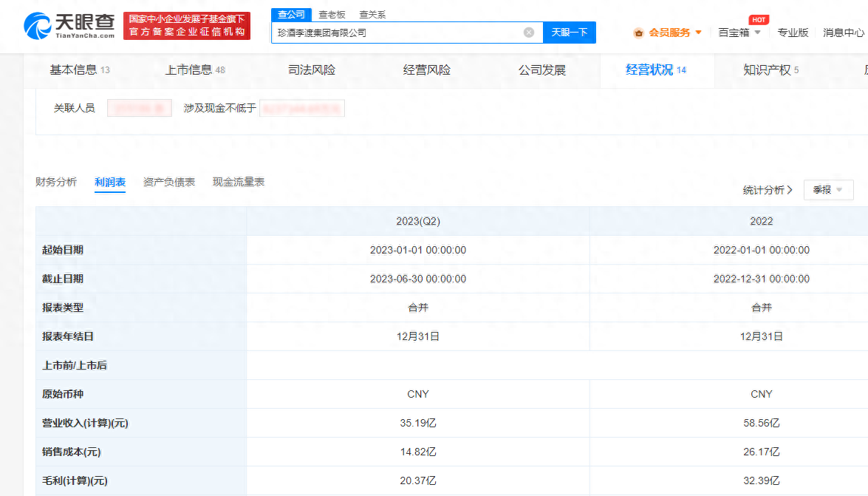Click the 销售成本(元) row label
The width and height of the screenshot is (868, 496).
[72, 452]
